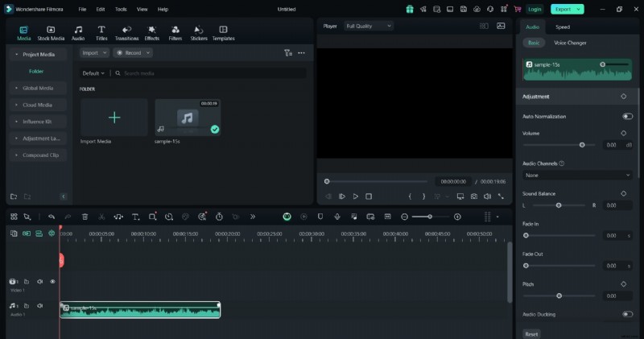Click the speed stopwatch icon in timeline toolbar
Image resolution: width=644 pixels, height=339 pixels.
click(x=219, y=217)
